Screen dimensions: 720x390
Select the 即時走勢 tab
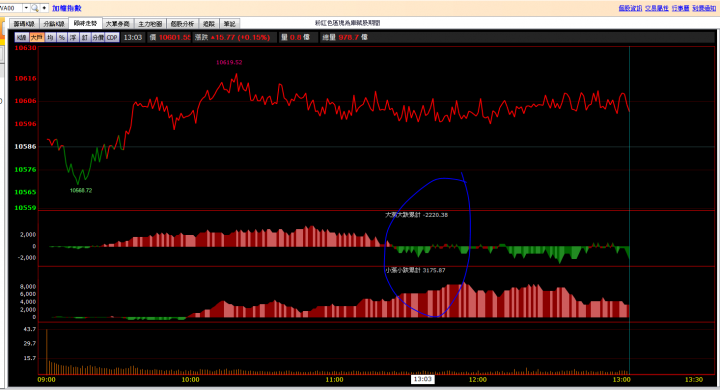[85, 23]
